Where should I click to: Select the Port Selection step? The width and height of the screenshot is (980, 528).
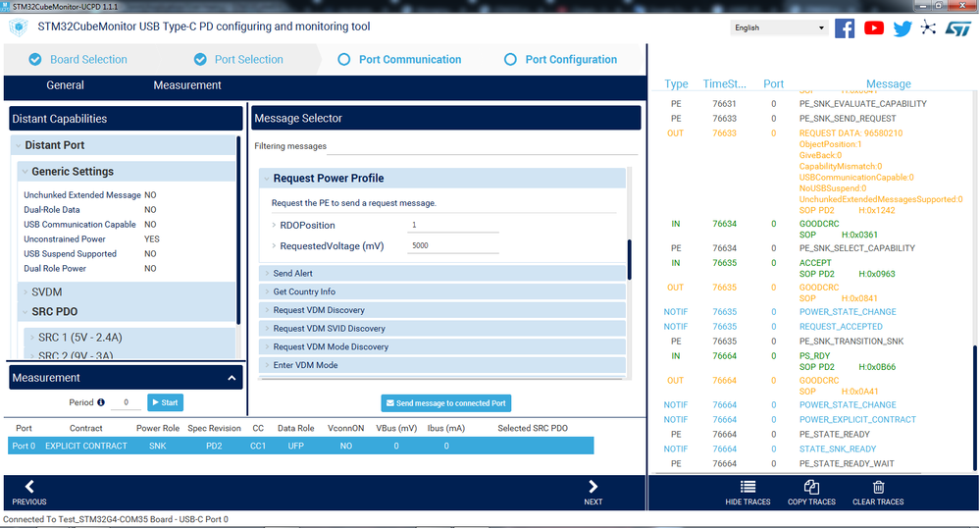click(249, 60)
